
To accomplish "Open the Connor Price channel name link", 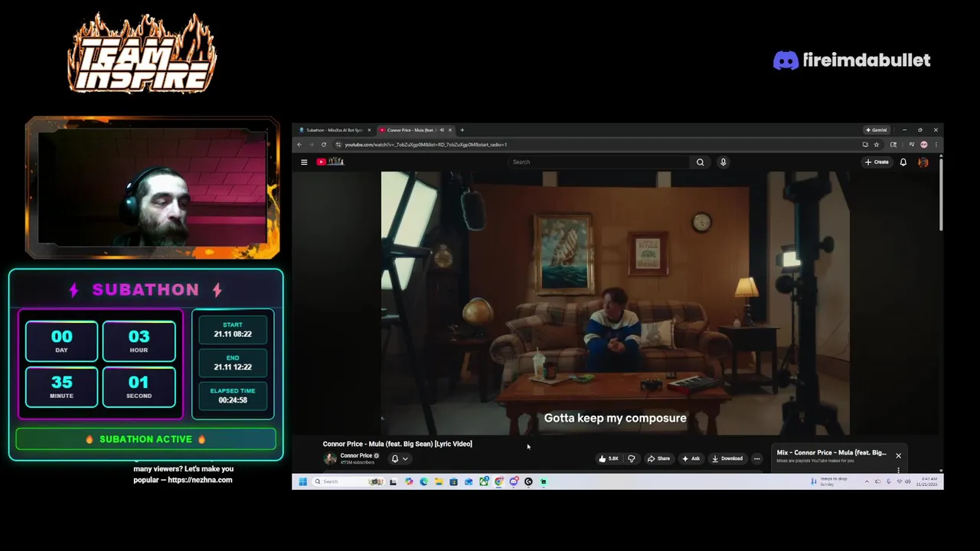I will (356, 455).
